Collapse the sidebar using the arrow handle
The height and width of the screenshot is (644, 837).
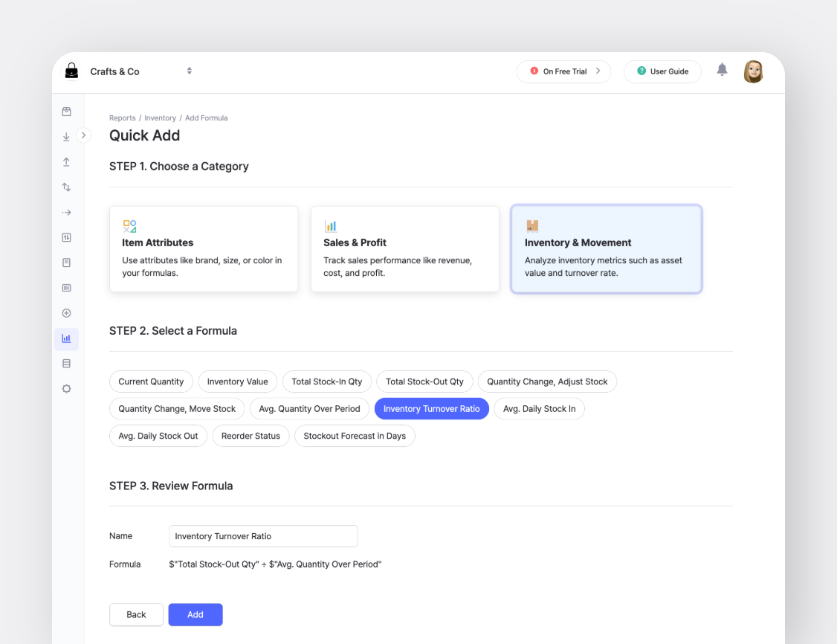point(83,135)
